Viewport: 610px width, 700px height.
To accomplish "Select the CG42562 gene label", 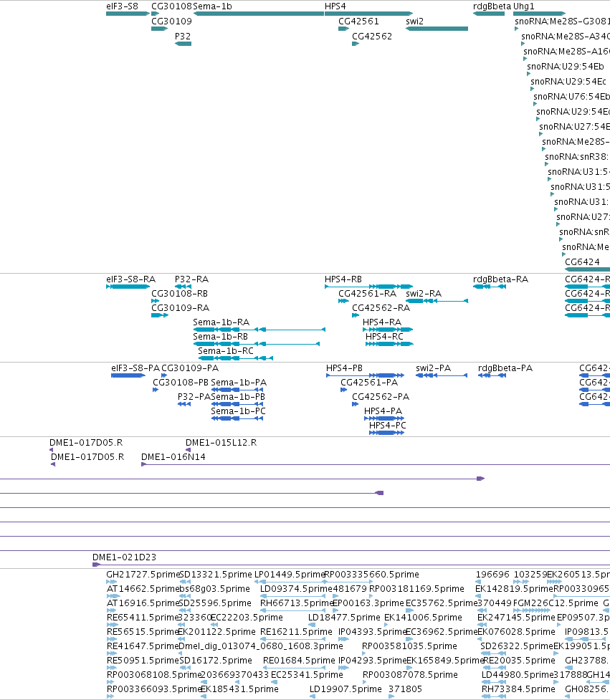I will (372, 36).
